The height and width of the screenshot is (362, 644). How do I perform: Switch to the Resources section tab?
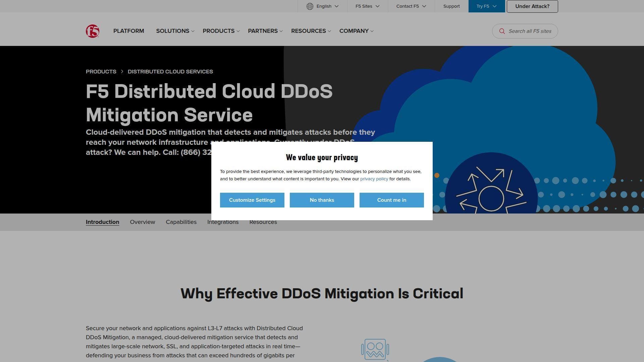[x=263, y=222]
